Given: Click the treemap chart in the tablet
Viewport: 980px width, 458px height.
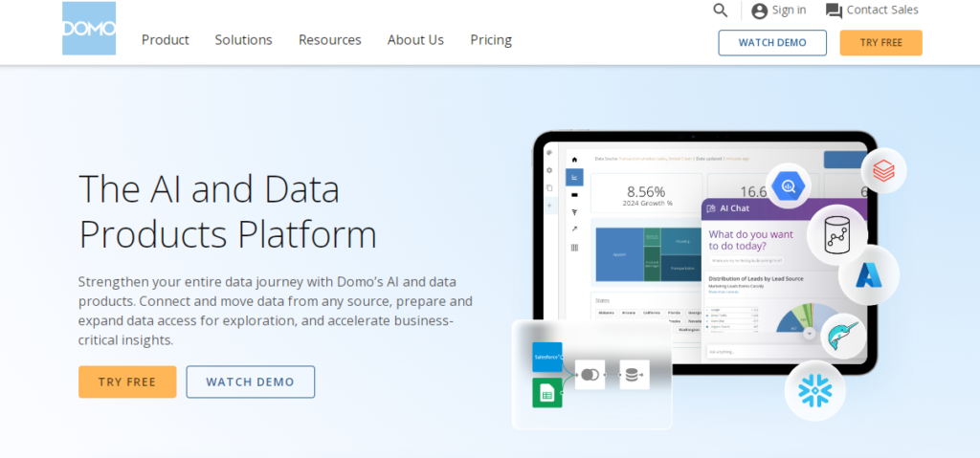Looking at the screenshot, I should [x=648, y=254].
